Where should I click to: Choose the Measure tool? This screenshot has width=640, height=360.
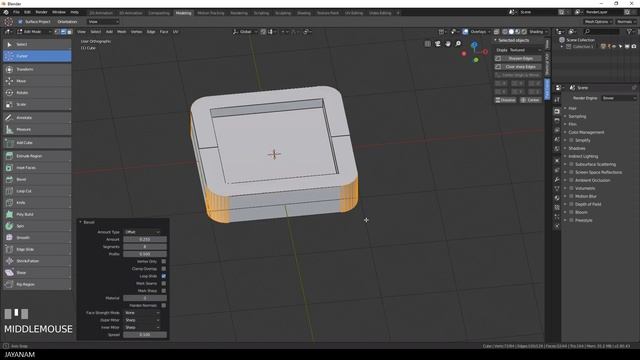pyautogui.click(x=37, y=129)
